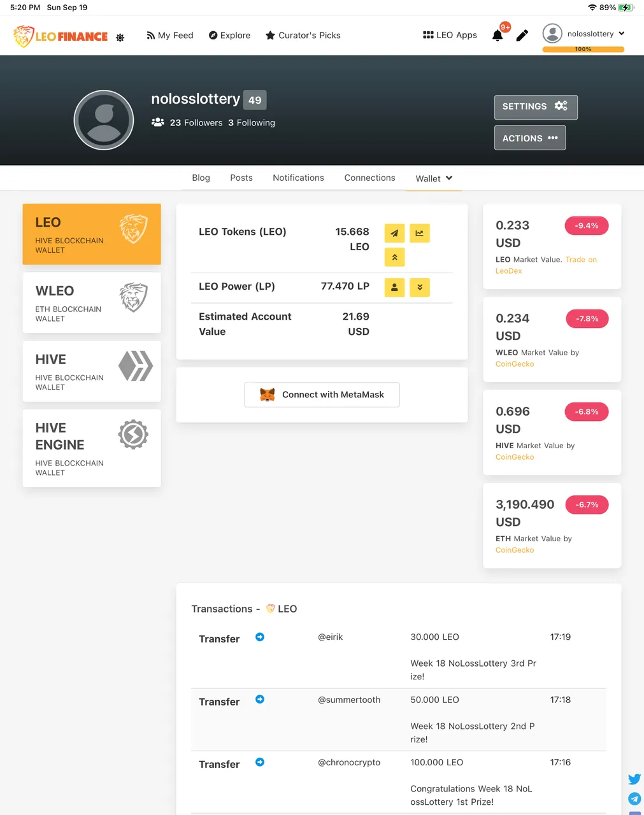The height and width of the screenshot is (815, 644).
Task: Open the @summertooth account link
Action: pyautogui.click(x=349, y=700)
